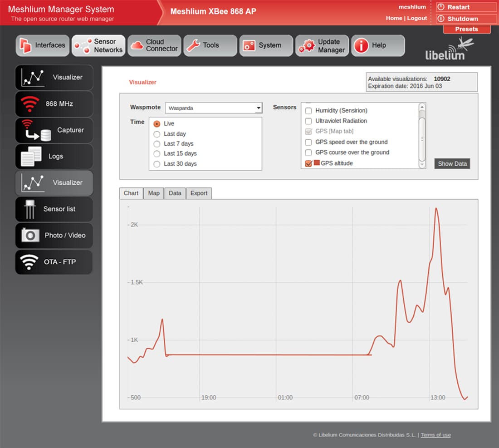Screen dimensions: 499x448
Task: Switch to the Map tab
Action: (154, 193)
